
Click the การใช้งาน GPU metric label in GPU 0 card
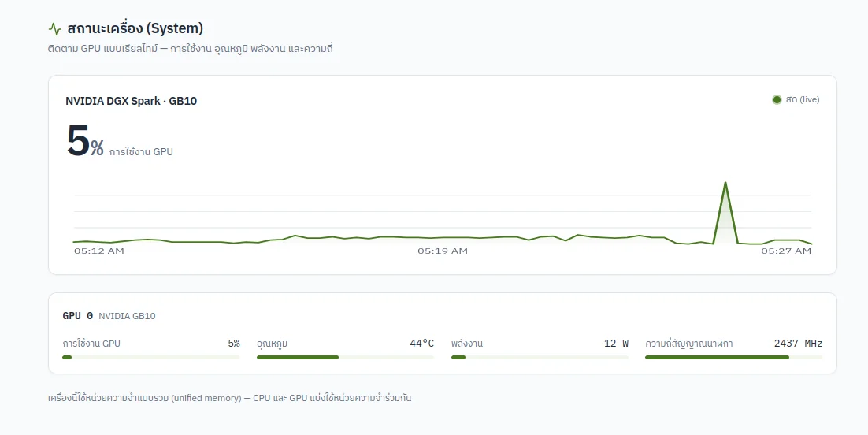(91, 344)
